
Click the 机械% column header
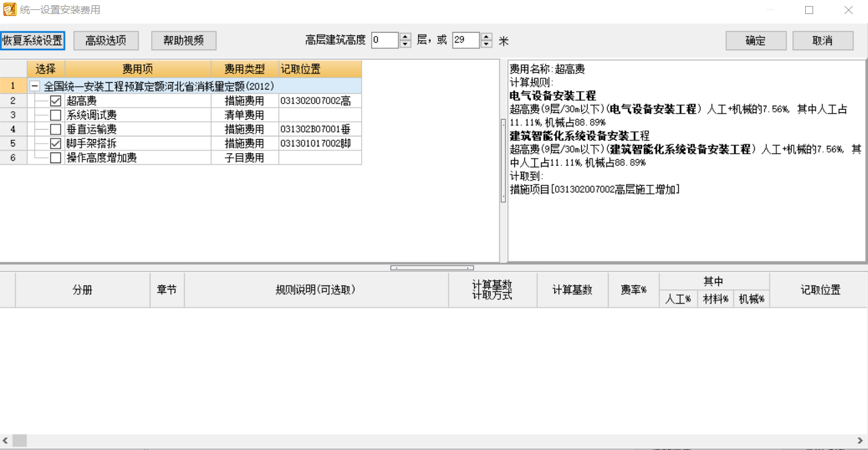752,300
